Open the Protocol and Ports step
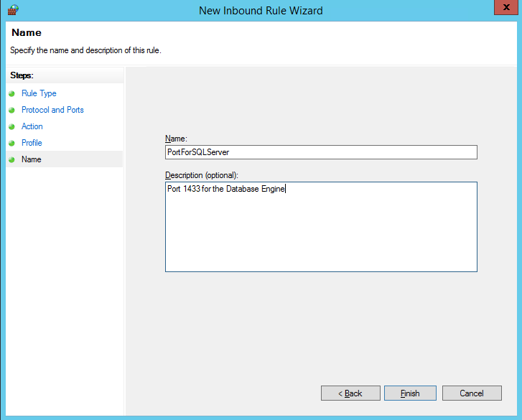 click(x=52, y=110)
